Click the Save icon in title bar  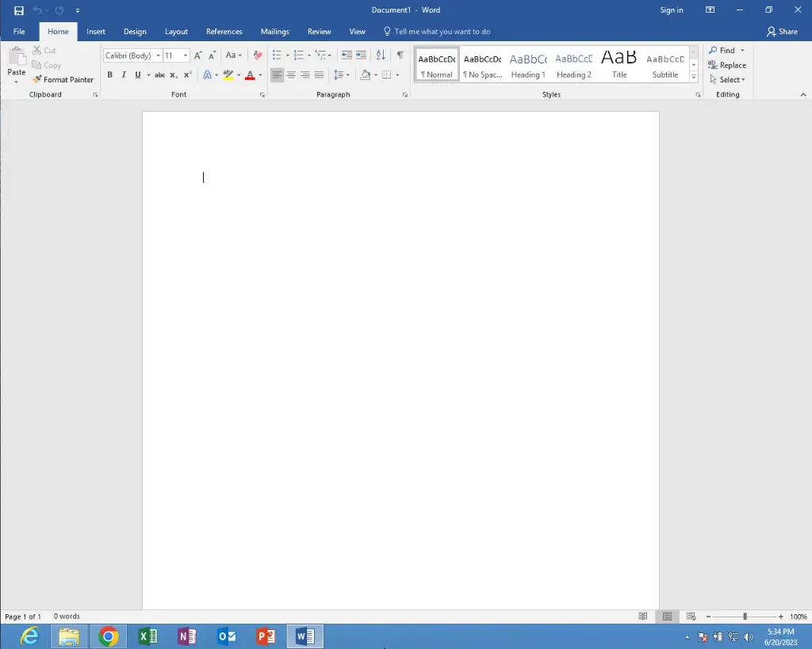(19, 10)
